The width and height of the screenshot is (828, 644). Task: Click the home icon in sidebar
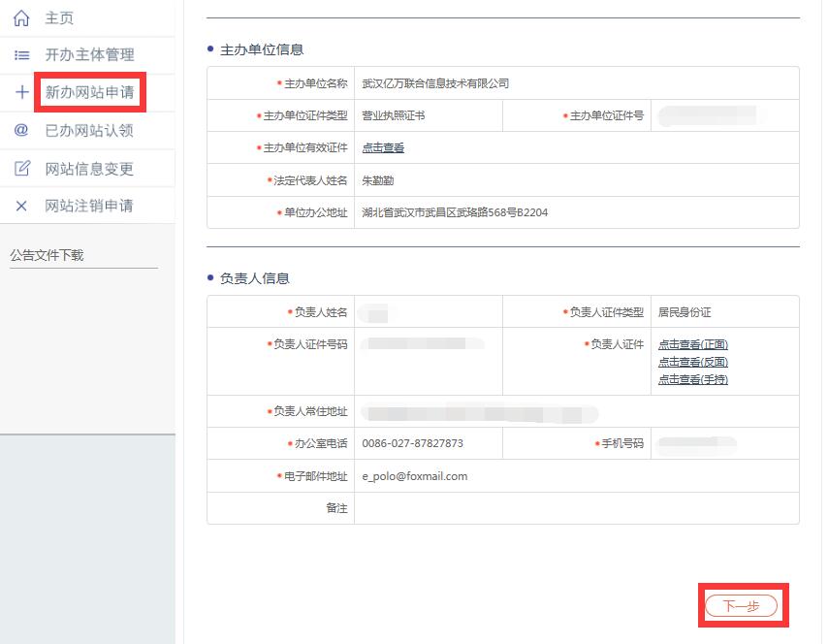[21, 18]
